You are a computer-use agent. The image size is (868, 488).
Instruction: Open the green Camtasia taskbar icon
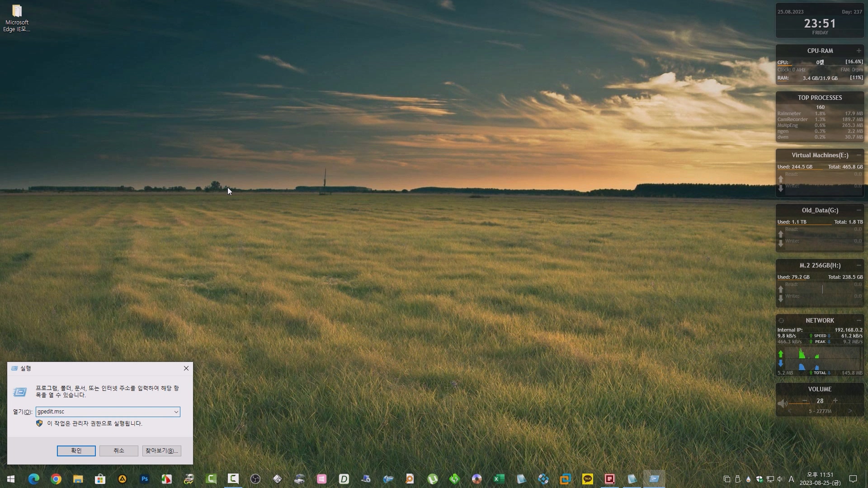click(211, 479)
